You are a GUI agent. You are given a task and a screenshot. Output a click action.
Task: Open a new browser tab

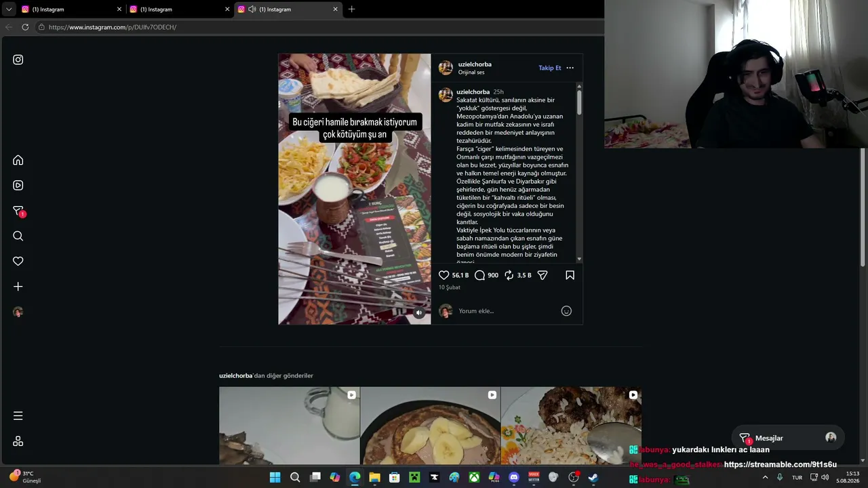click(351, 9)
